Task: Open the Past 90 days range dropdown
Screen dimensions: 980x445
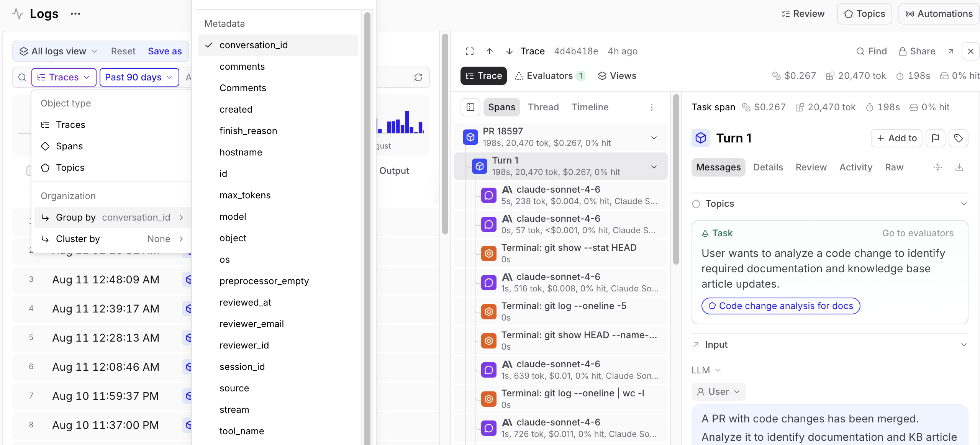Action: pos(139,77)
